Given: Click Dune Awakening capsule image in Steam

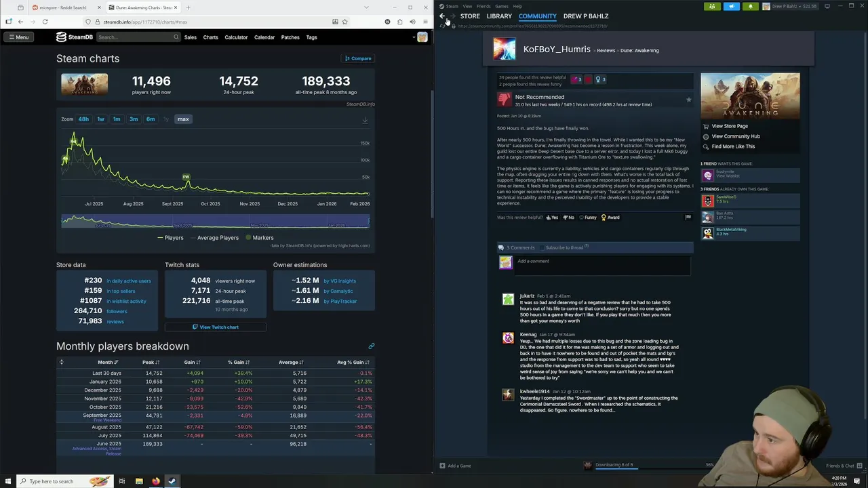Looking at the screenshot, I should 750,96.
